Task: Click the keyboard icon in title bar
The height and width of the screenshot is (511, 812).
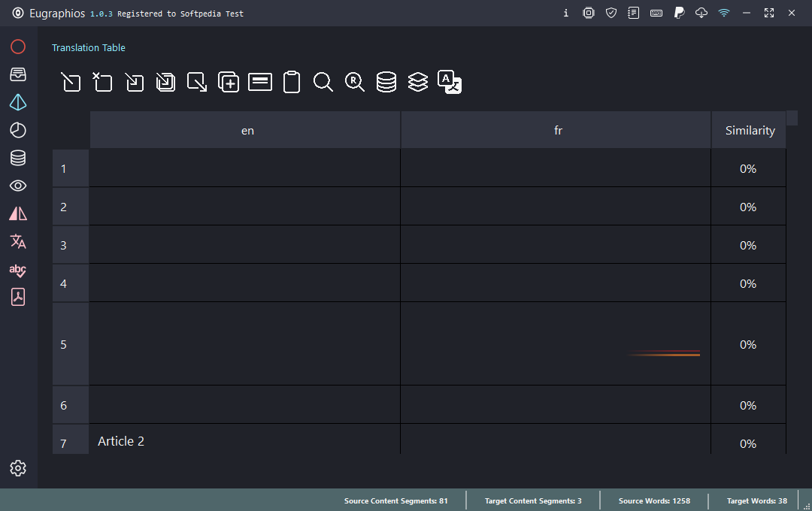Action: pos(656,13)
